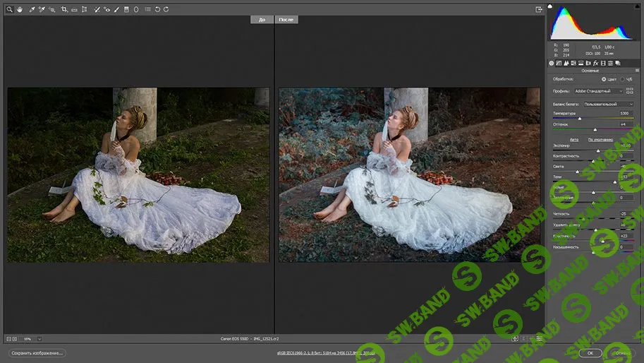Open the Presets panel icon
Screen dimensions: 644x363
[610, 63]
